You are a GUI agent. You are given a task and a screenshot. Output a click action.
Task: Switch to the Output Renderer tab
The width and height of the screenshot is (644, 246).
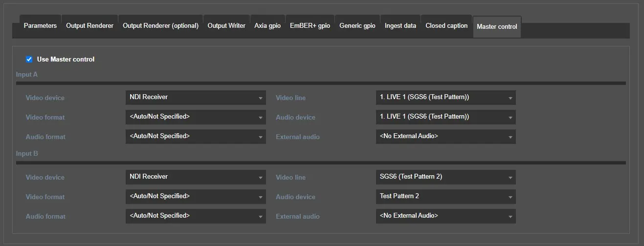point(90,26)
